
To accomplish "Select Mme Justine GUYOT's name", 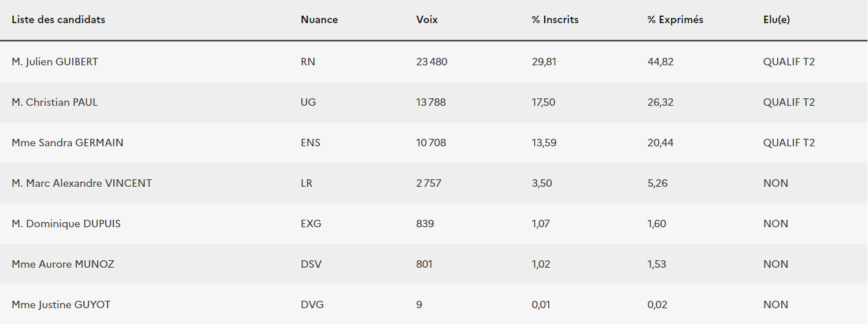I will coord(61,305).
